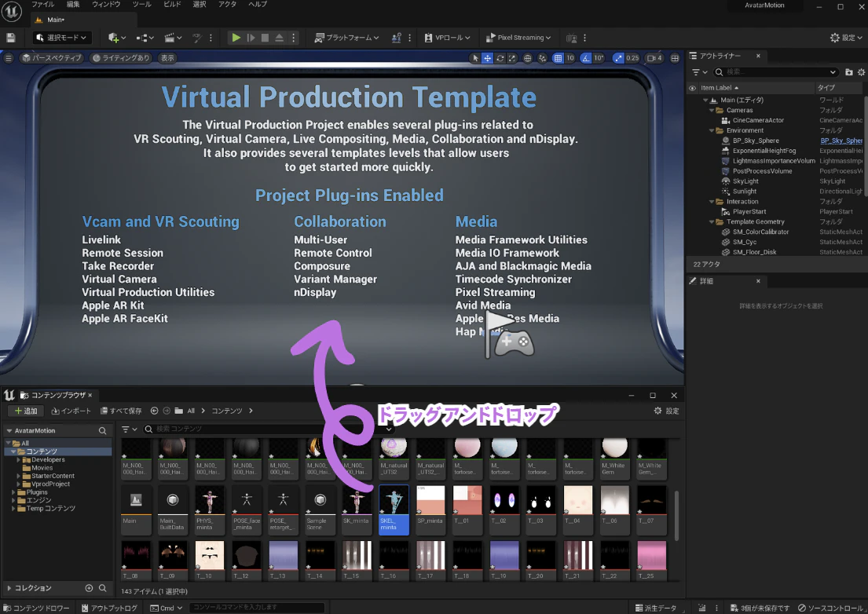The image size is (868, 614).
Task: Click the すべて保存 button
Action: tap(121, 411)
